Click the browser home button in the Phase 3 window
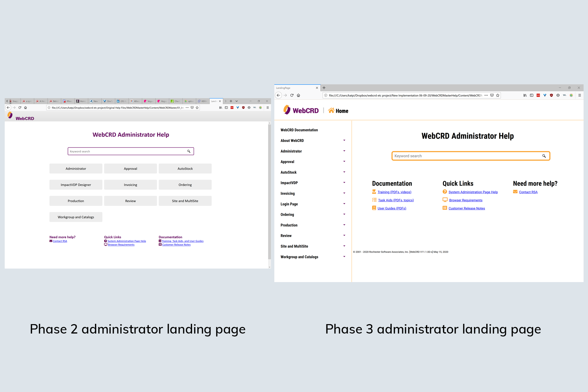Viewport: 588px width, 392px height. pos(298,95)
